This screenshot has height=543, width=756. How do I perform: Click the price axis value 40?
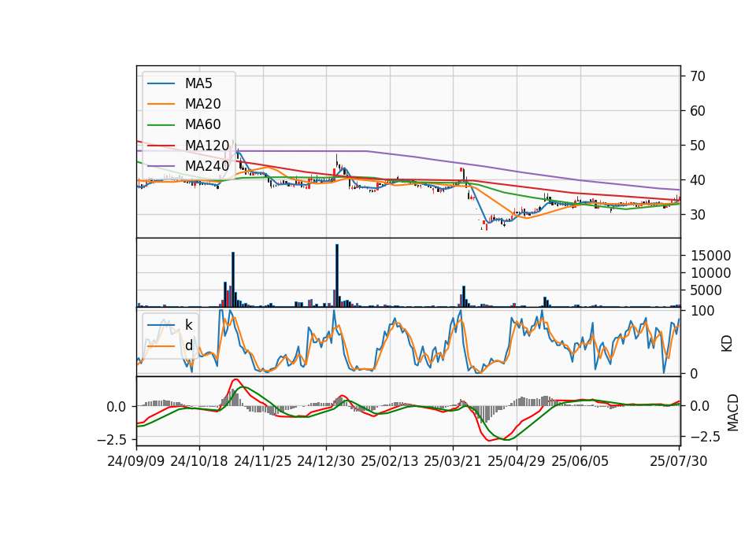[698, 180]
